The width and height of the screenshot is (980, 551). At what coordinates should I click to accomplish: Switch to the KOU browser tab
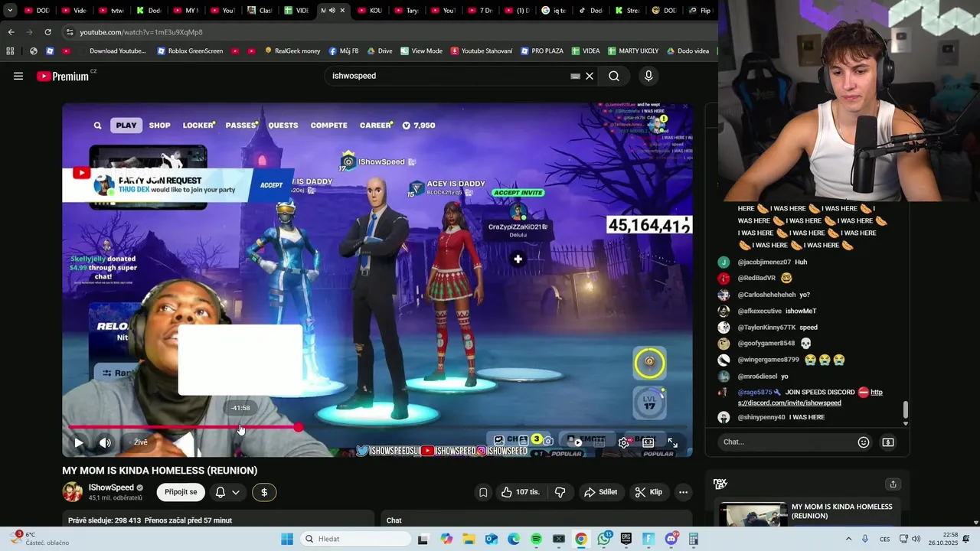369,11
